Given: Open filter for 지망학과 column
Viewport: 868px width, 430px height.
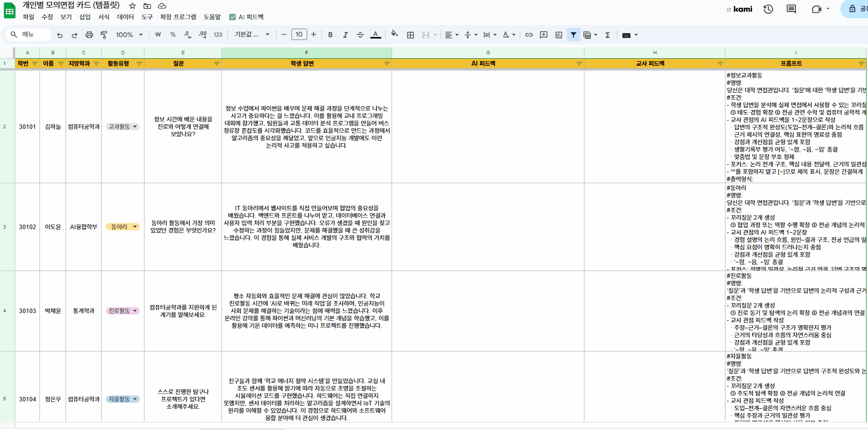Looking at the screenshot, I should pyautogui.click(x=96, y=64).
